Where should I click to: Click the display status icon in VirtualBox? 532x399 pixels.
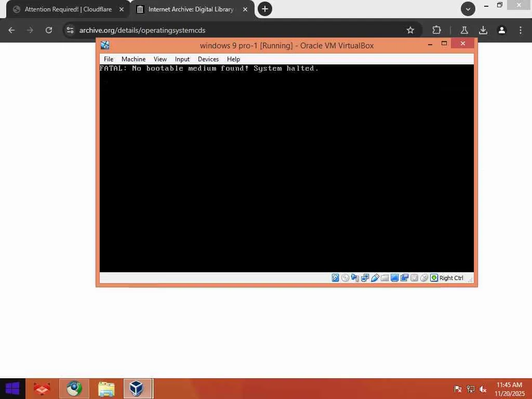(x=394, y=278)
